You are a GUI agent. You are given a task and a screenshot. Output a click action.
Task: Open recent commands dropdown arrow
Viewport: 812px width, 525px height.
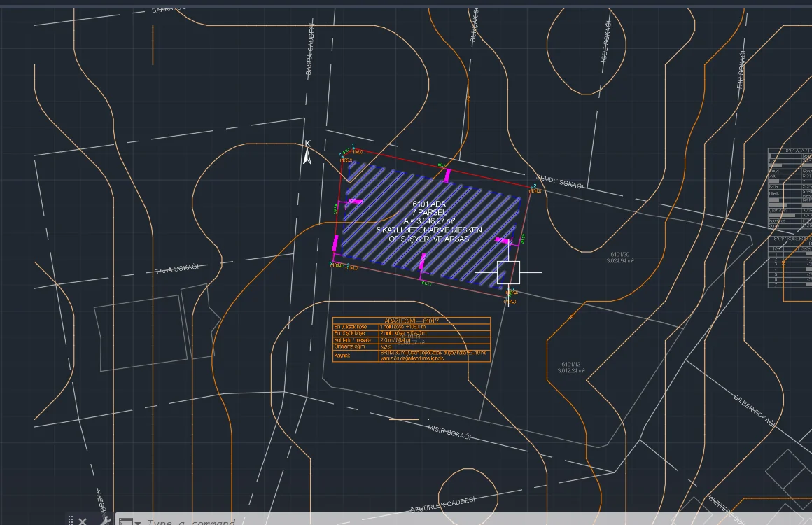pos(139,522)
